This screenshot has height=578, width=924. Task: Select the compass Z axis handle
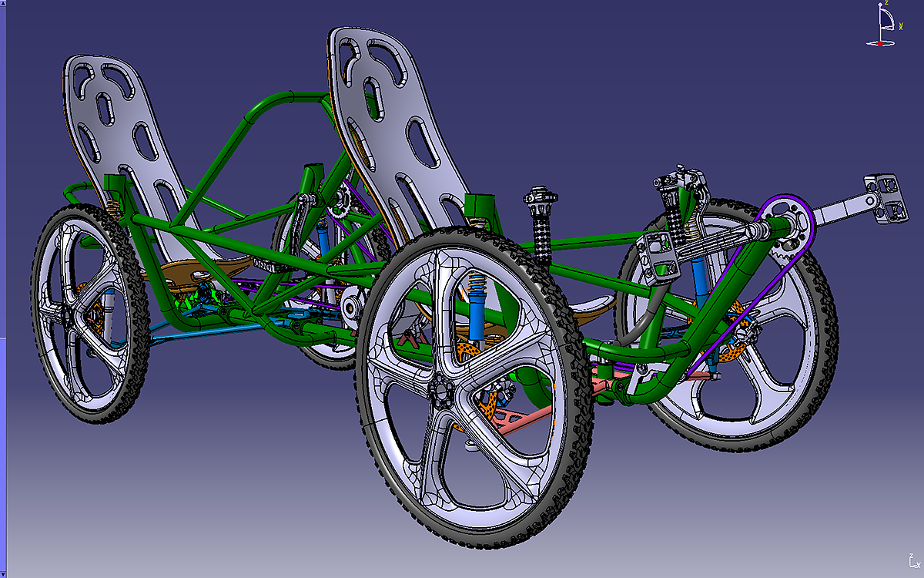(x=882, y=5)
